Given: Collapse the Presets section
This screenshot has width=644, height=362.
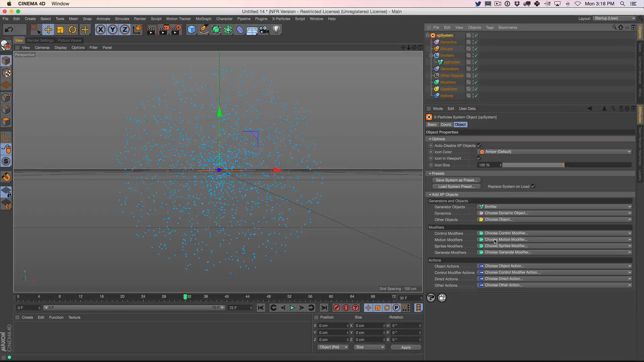Looking at the screenshot, I should [430, 174].
